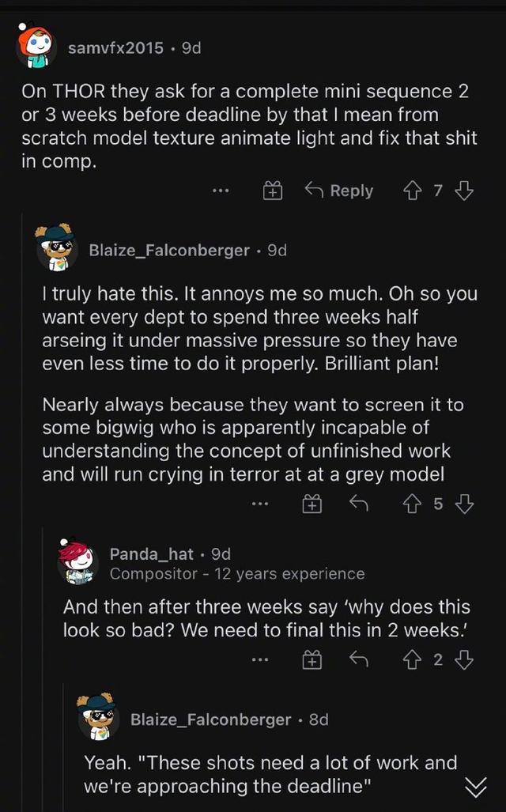
Task: Give award to Panda_hat's comment
Action: coord(312,659)
